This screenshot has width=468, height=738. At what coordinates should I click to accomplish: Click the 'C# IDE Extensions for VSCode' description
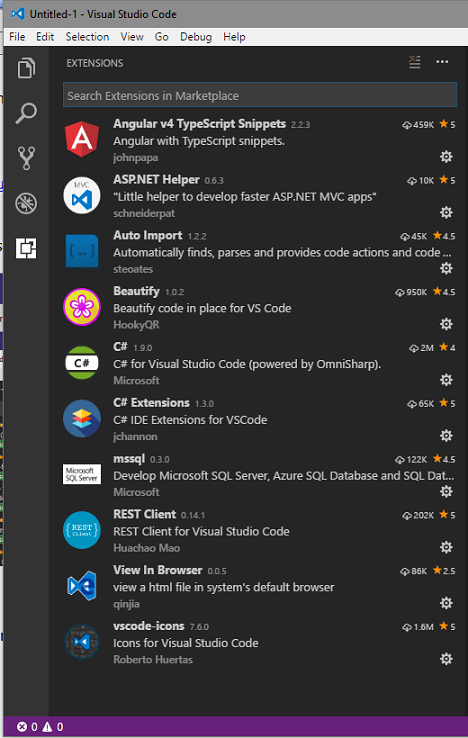pyautogui.click(x=190, y=420)
